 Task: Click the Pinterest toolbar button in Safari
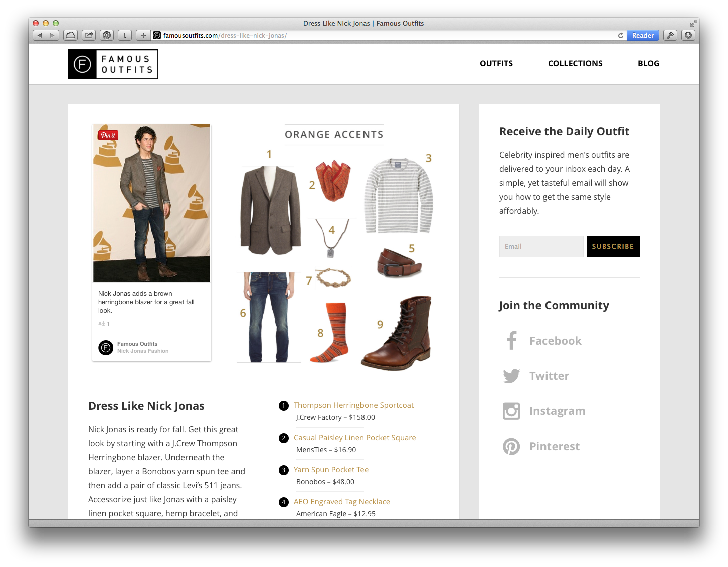pyautogui.click(x=107, y=35)
